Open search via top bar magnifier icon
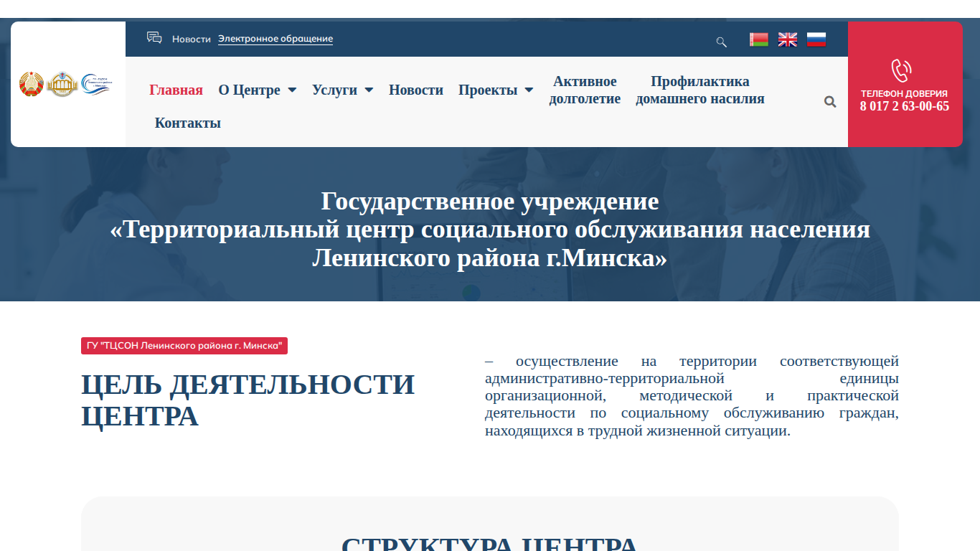 [722, 42]
